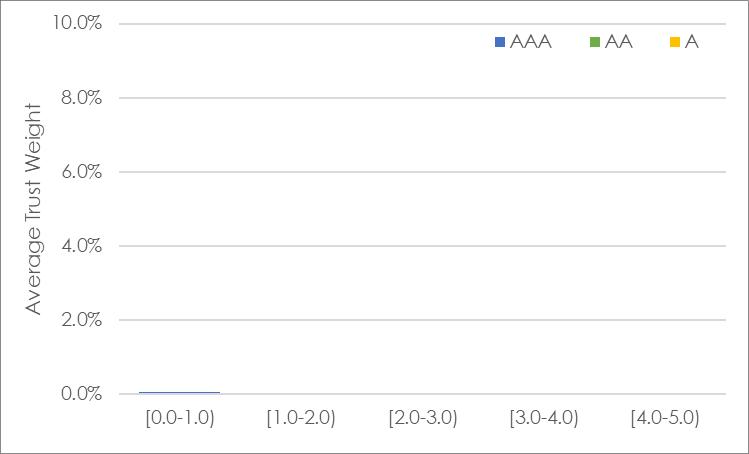This screenshot has width=749, height=454.
Task: Click the 4.0% y-axis tick label
Action: (81, 246)
